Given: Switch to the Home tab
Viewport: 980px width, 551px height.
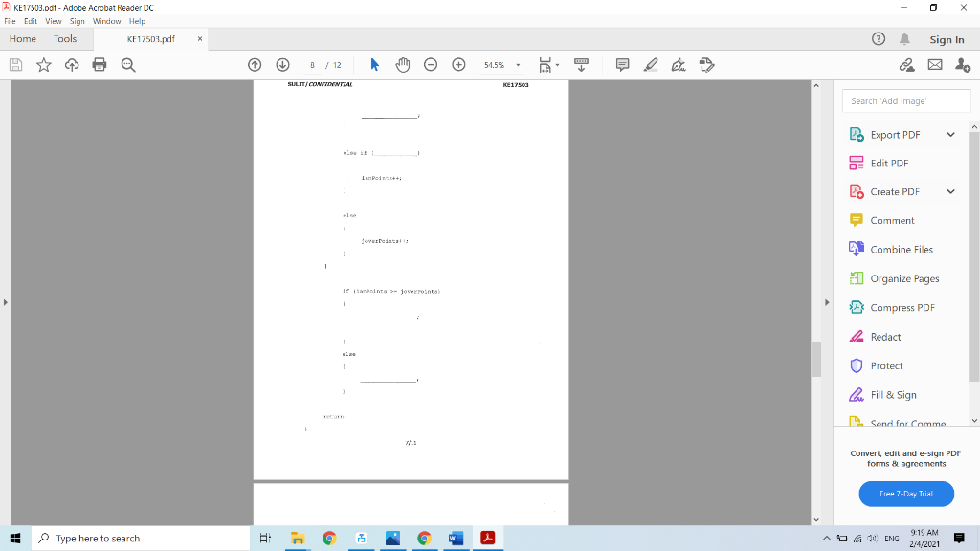Looking at the screenshot, I should click(23, 38).
